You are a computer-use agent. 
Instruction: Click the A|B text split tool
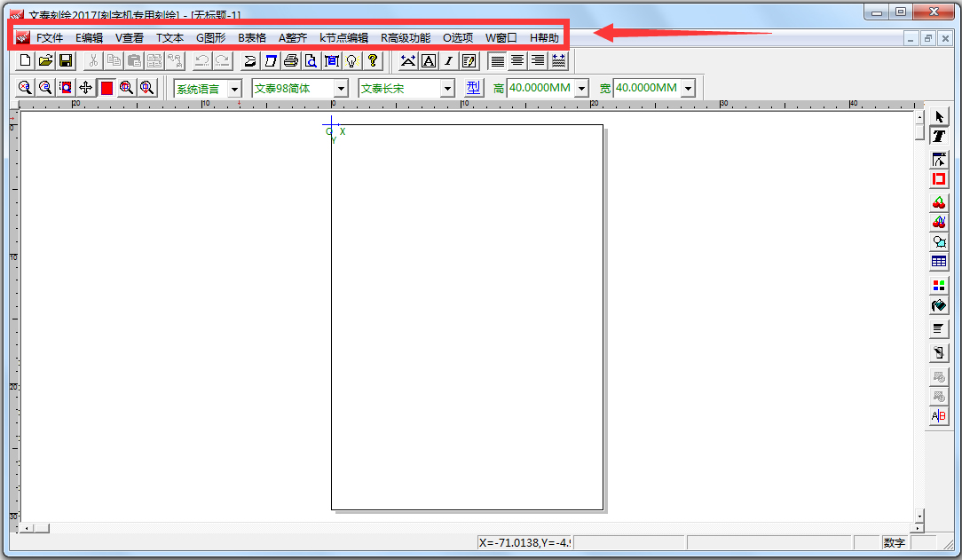tap(939, 416)
